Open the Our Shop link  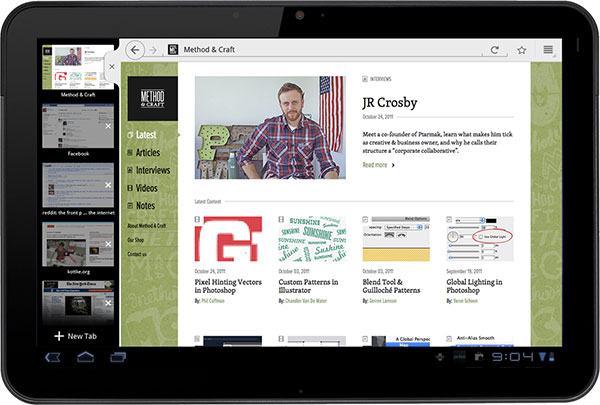[135, 240]
